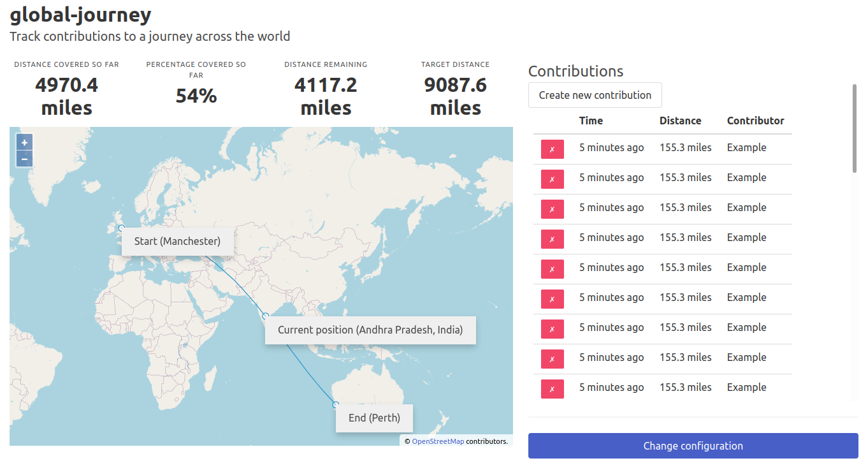The width and height of the screenshot is (868, 470).
Task: Click the Time column header
Action: (591, 121)
